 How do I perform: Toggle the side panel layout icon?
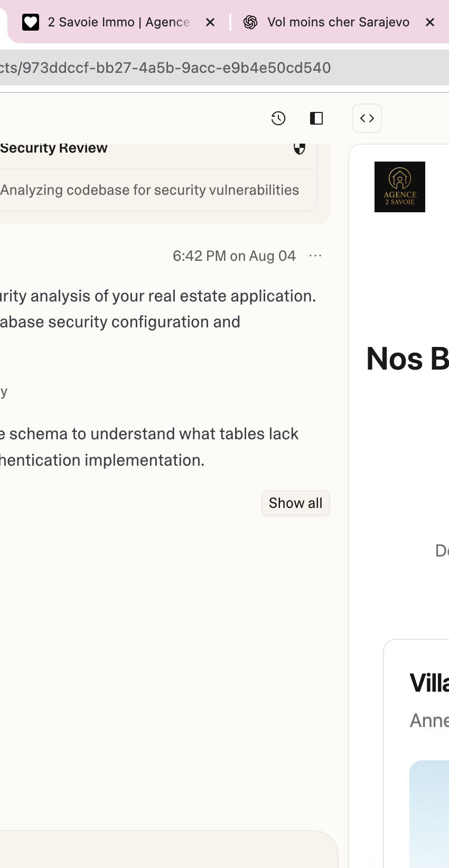click(x=316, y=118)
